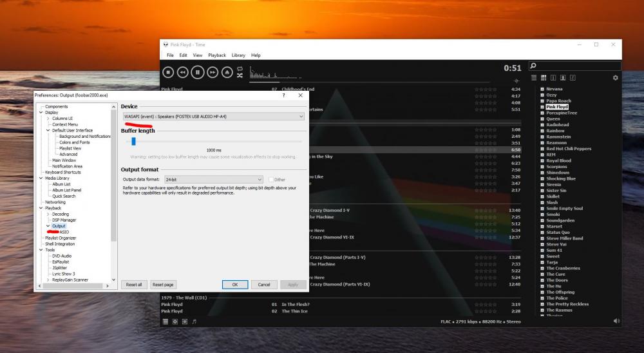Expand the Decoding tree node
Viewport: 644px width, 353px height.
48,214
